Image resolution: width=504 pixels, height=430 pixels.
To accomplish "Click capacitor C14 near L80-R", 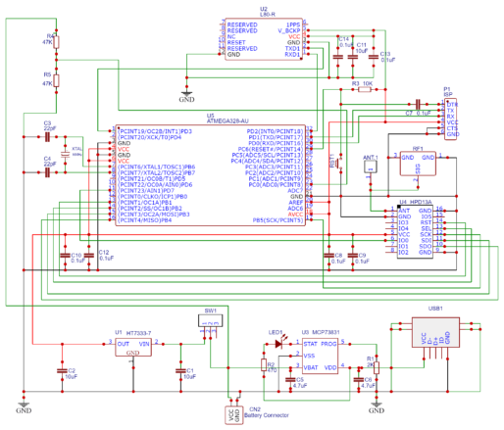I will 338,57.
